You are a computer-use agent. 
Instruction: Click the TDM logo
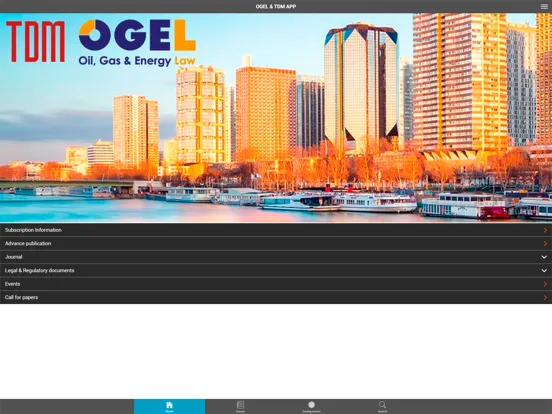click(35, 42)
